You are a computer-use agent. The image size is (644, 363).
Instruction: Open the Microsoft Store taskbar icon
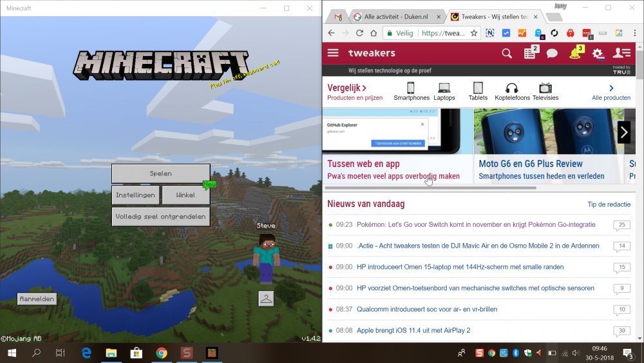137,353
